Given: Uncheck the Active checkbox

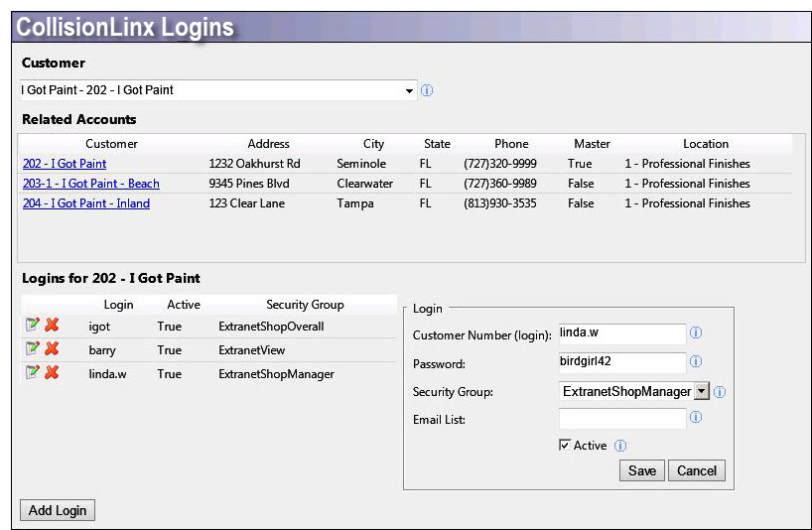Looking at the screenshot, I should pyautogui.click(x=565, y=446).
